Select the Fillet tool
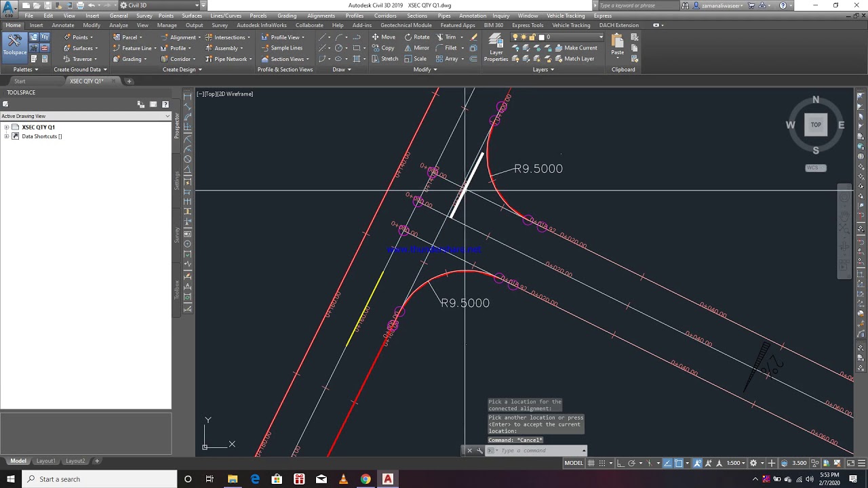Screen dimensions: 868x488 click(447, 48)
